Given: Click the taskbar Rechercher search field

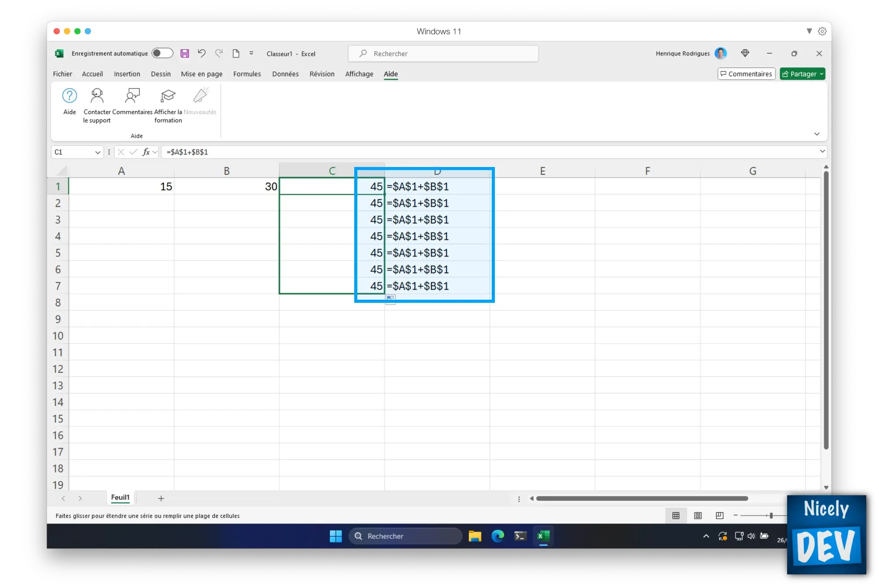Looking at the screenshot, I should (x=405, y=536).
